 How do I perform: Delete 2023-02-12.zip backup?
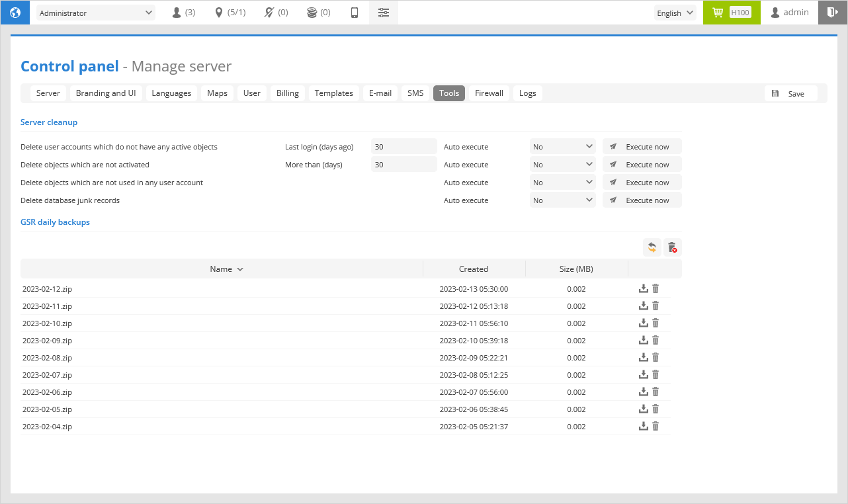[x=656, y=288]
